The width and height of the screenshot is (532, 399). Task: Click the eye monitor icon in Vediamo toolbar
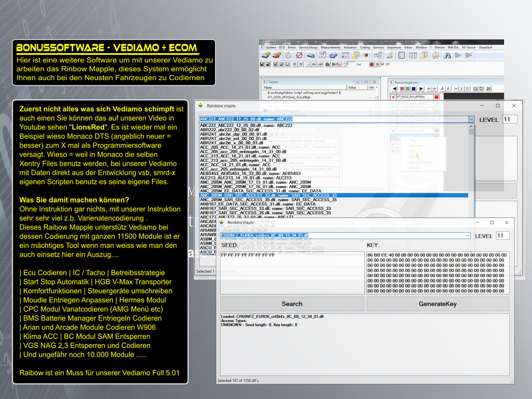pos(366,55)
